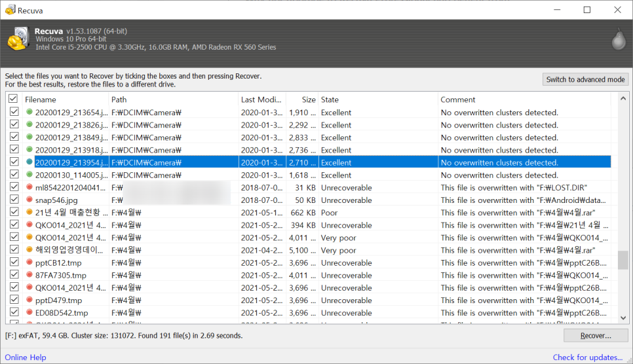The width and height of the screenshot is (633, 364).
Task: Select the pptD479.tmp file name
Action: (x=58, y=300)
